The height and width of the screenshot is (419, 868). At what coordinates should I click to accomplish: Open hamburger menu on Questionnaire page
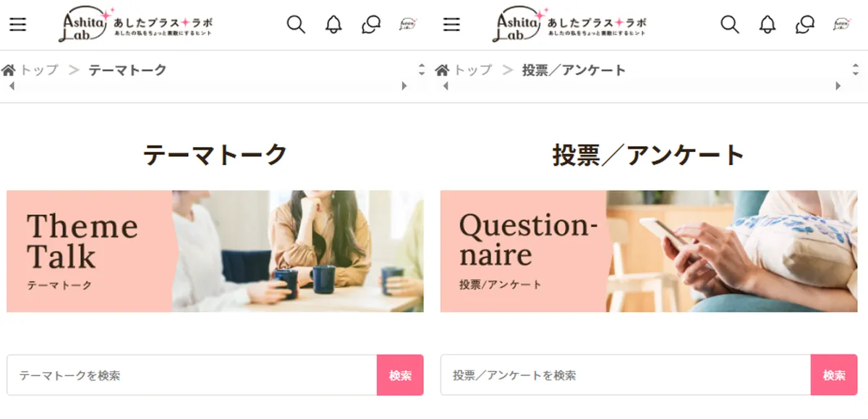(452, 25)
